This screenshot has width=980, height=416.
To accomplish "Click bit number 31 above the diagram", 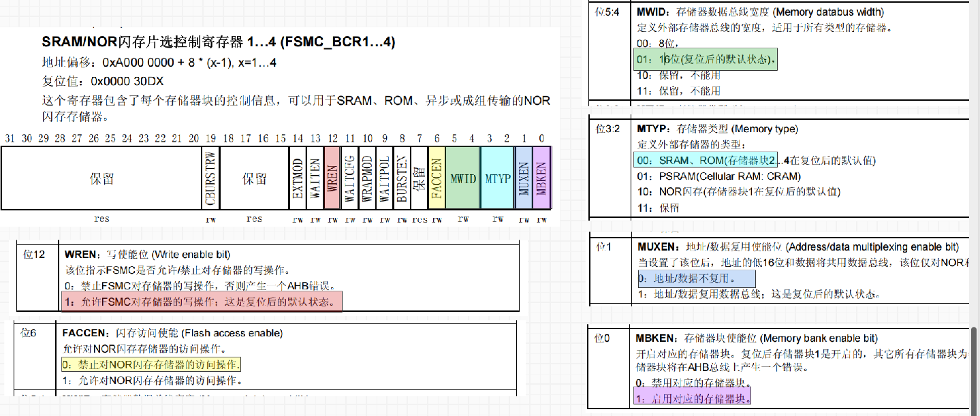I will click(x=10, y=138).
